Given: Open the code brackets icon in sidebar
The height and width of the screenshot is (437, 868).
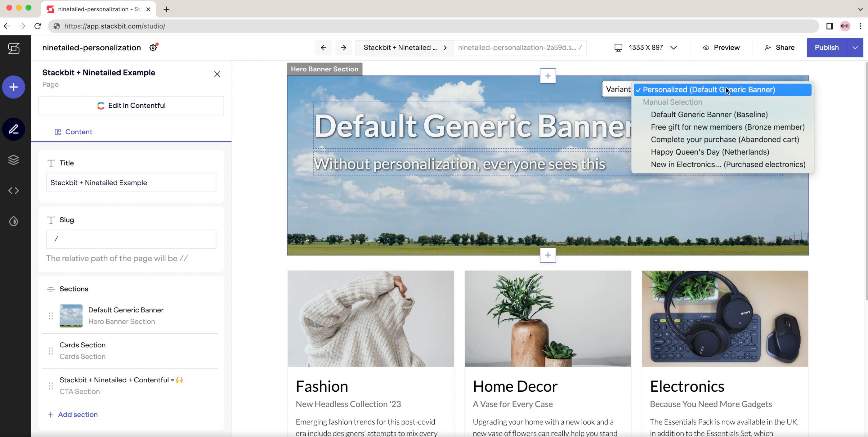Looking at the screenshot, I should [13, 191].
